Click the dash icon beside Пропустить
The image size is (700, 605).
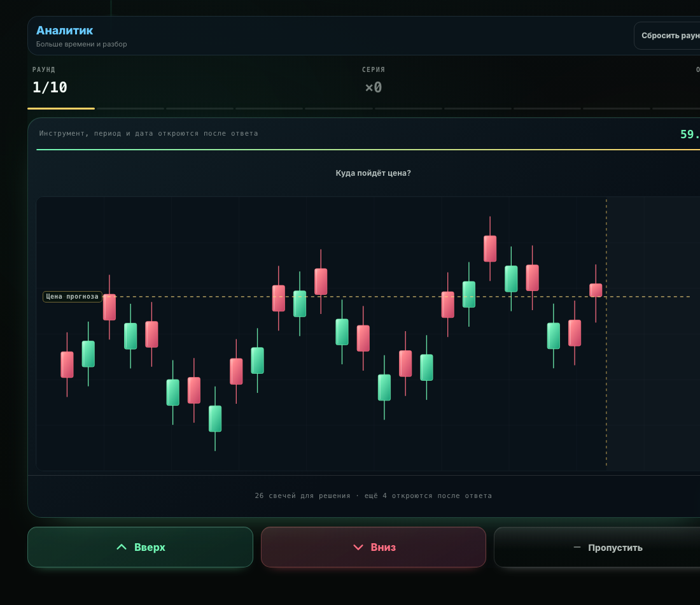[x=577, y=547]
